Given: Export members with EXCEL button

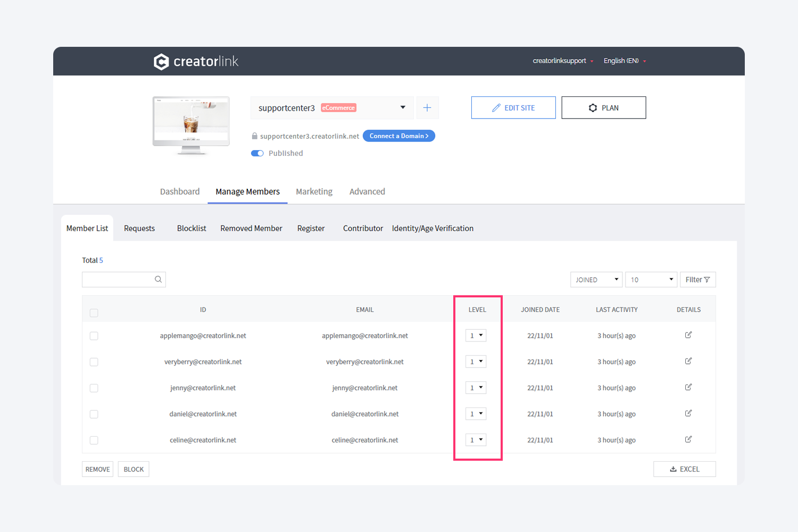Looking at the screenshot, I should click(685, 469).
